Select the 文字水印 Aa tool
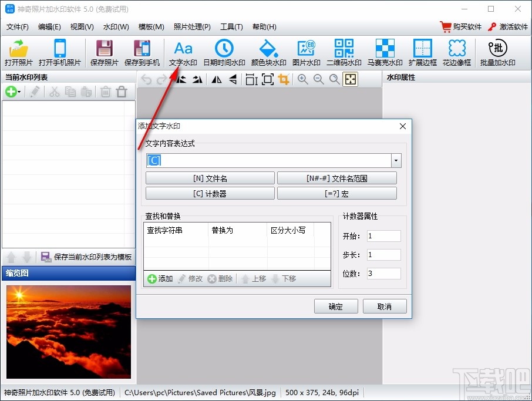Screen dimensions: 532x401 point(183,53)
